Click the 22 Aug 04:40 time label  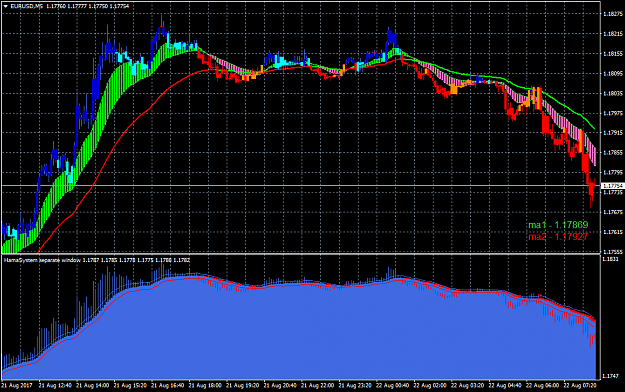pos(505,386)
